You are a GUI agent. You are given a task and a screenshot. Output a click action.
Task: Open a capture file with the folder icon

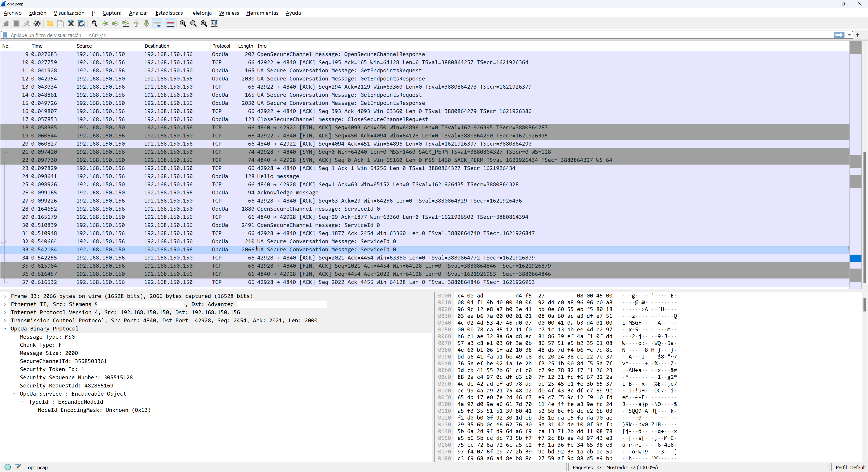[50, 24]
